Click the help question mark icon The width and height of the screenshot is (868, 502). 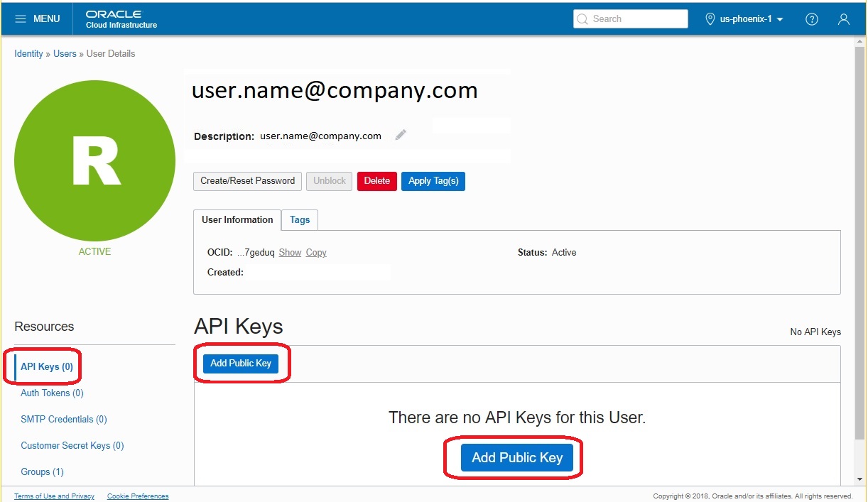tap(812, 18)
